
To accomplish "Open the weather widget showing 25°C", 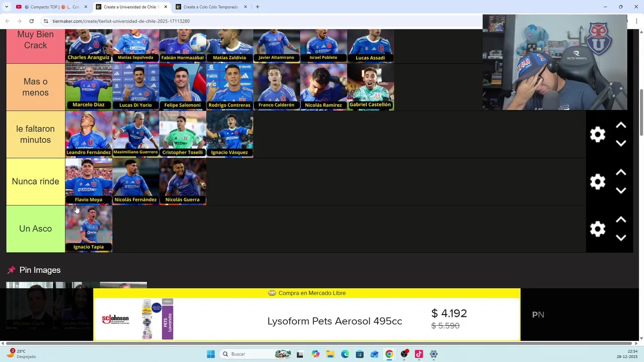I will (22, 353).
